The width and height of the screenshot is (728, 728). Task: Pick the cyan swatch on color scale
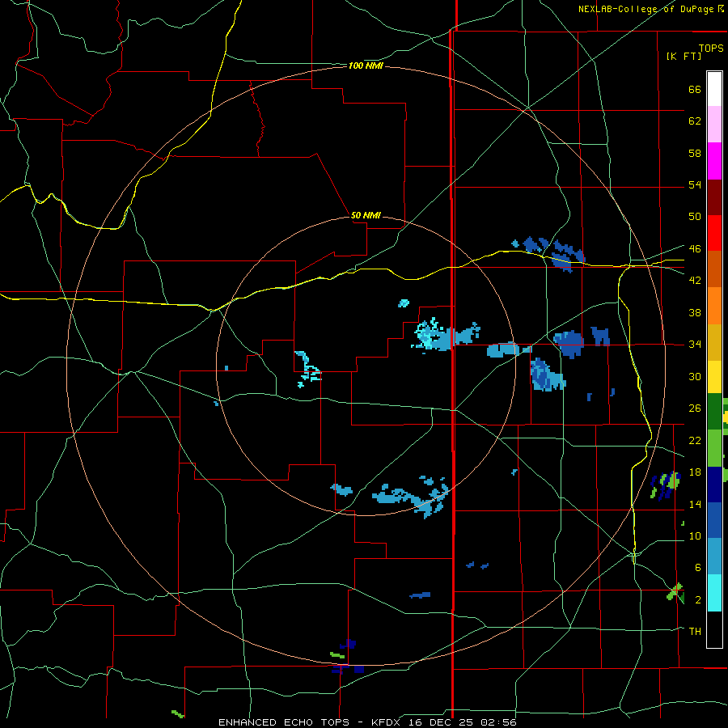pyautogui.click(x=714, y=593)
